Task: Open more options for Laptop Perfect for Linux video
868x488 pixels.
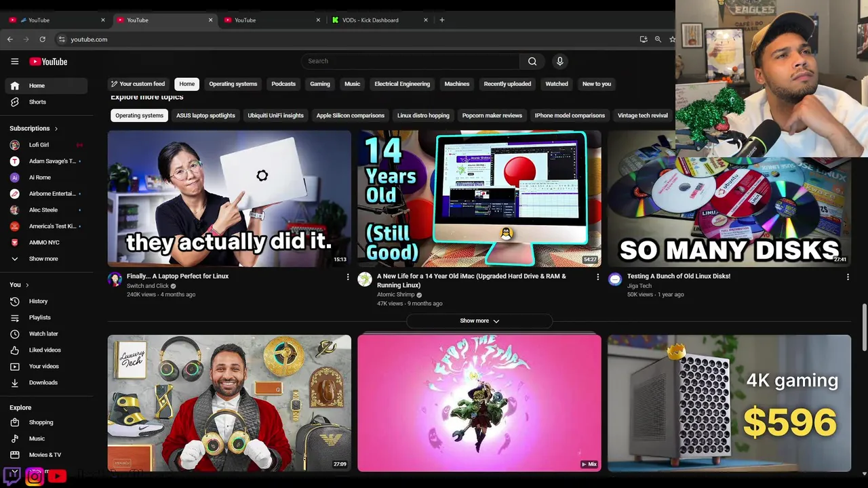Action: point(348,277)
